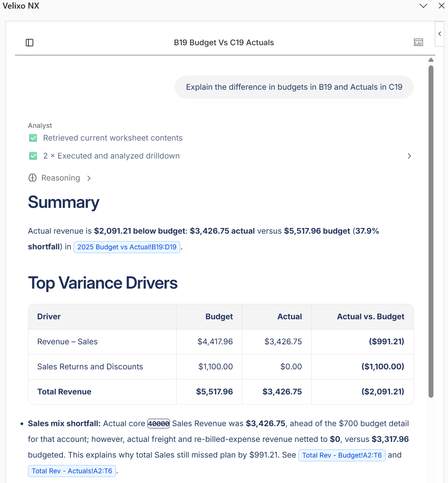Toggle the sidebar panel icon
The height and width of the screenshot is (483, 448).
pyautogui.click(x=30, y=43)
